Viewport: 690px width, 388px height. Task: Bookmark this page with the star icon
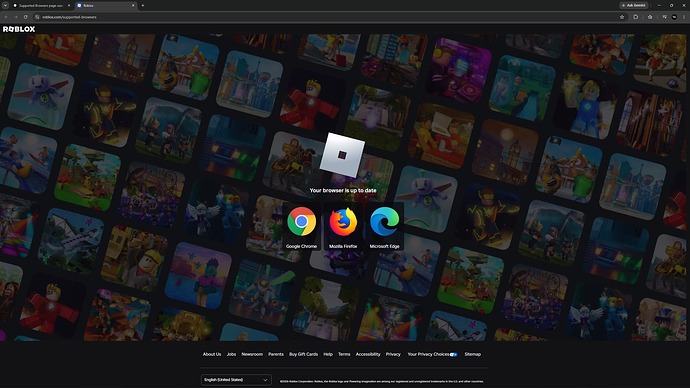click(x=622, y=17)
